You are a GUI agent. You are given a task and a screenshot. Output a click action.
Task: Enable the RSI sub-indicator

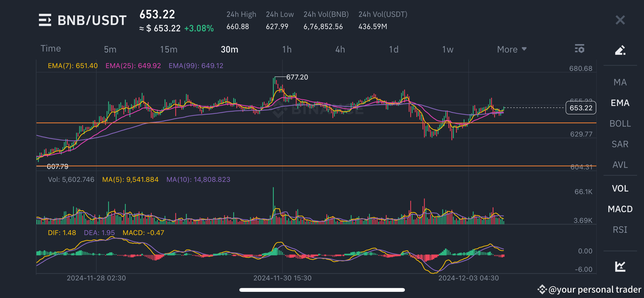620,230
